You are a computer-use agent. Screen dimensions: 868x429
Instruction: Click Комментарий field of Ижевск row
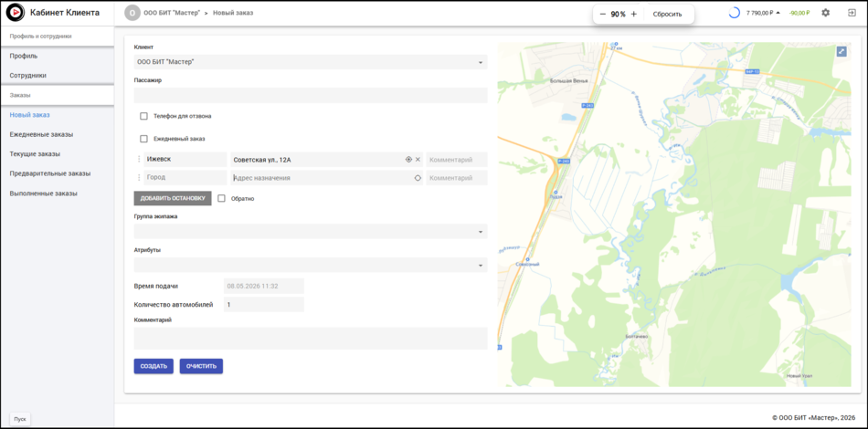457,160
